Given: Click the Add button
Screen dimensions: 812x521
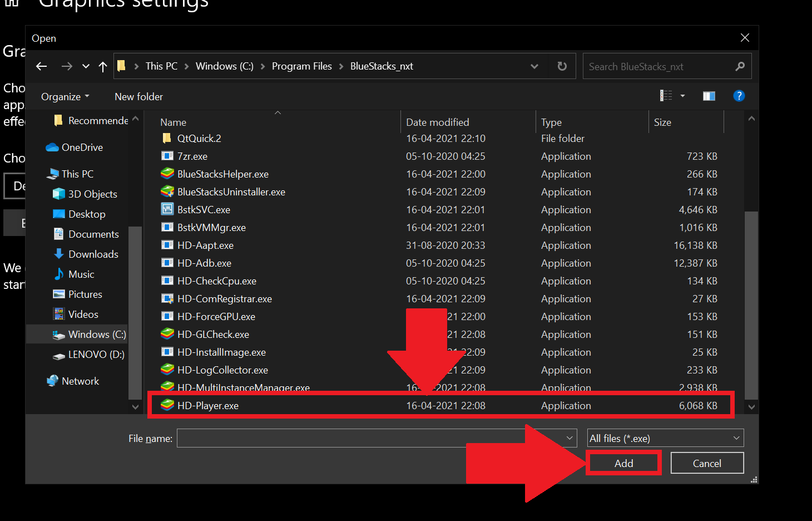Looking at the screenshot, I should (x=623, y=463).
